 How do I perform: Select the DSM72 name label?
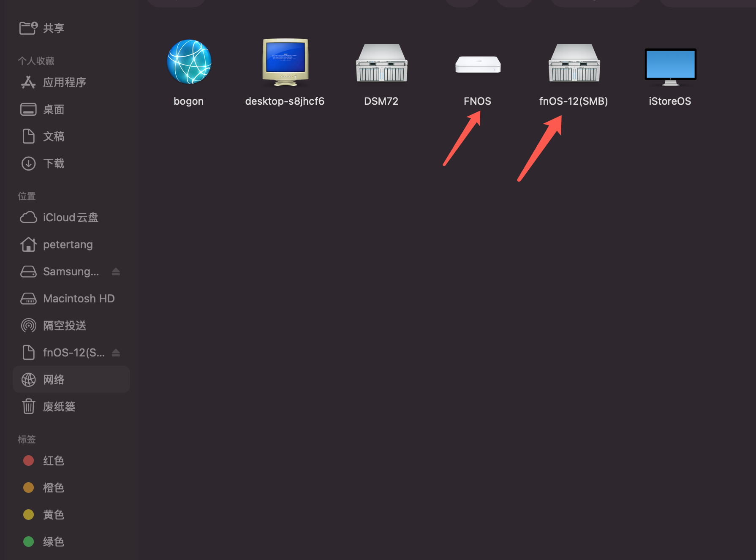click(x=381, y=101)
